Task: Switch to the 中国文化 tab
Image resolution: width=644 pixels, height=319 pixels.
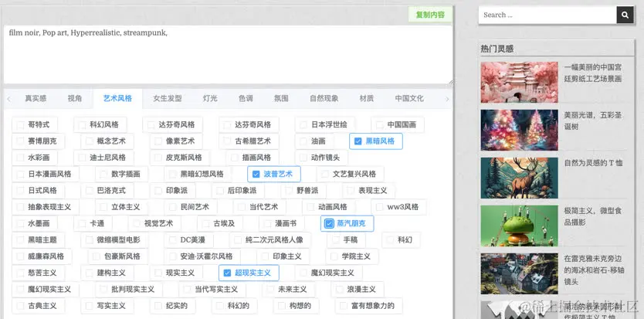Action: (409, 99)
